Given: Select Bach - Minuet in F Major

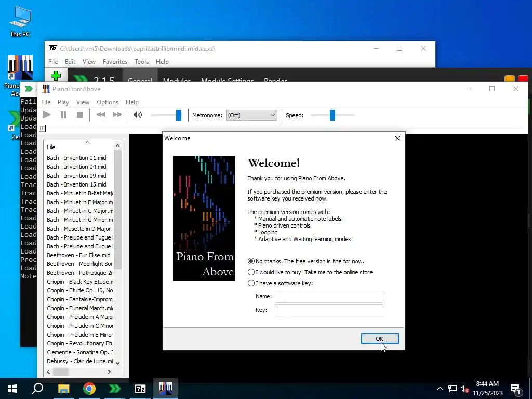Looking at the screenshot, I should 79,202.
